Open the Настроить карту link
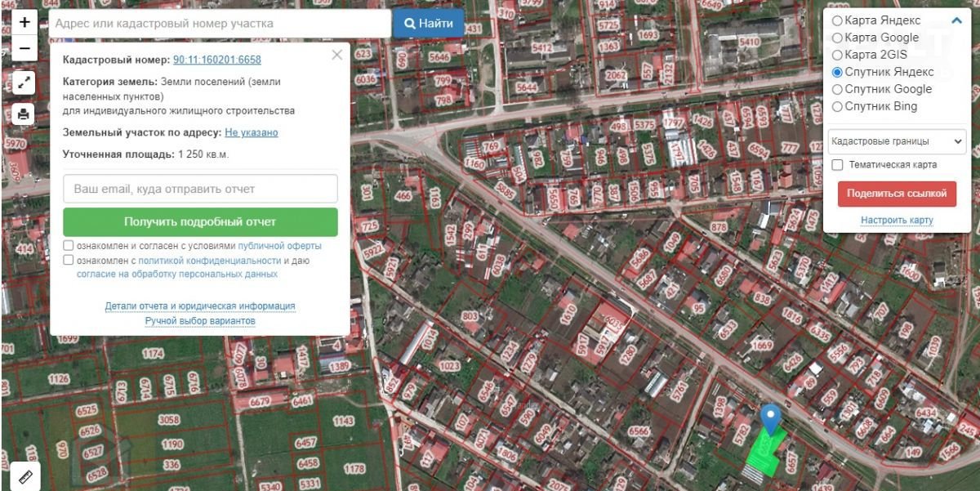Viewport: 980px width, 491px height. [897, 221]
